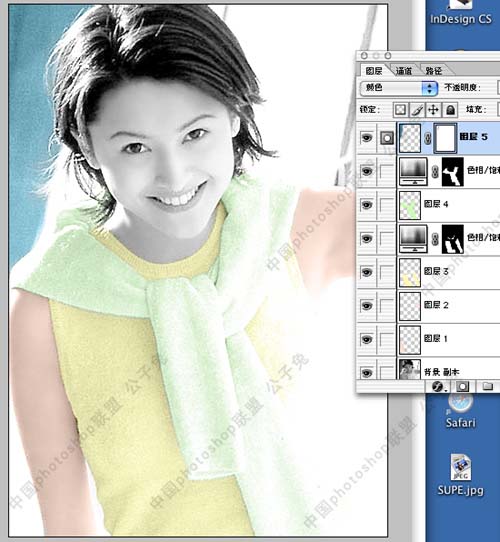Viewport: 500px width, 542px height.
Task: Switch to the 通道 channels tab
Action: click(404, 71)
